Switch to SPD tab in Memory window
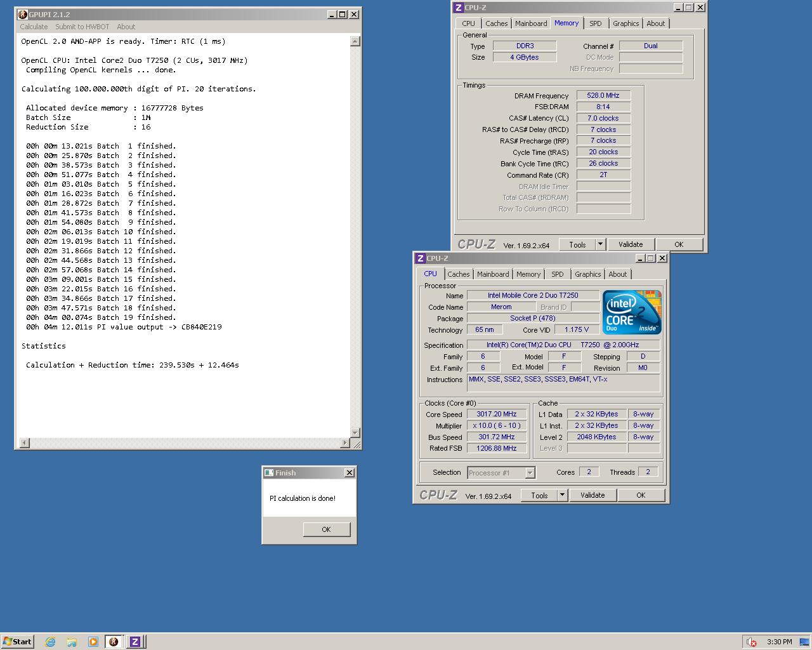 click(x=596, y=23)
